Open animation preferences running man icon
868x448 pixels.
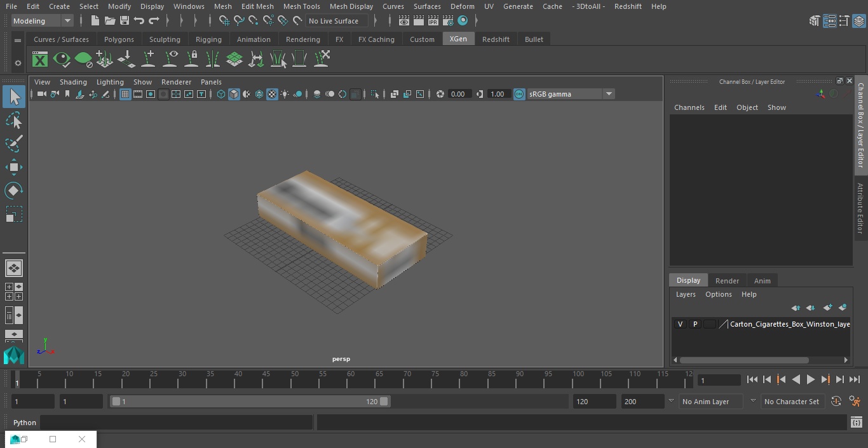(x=855, y=401)
